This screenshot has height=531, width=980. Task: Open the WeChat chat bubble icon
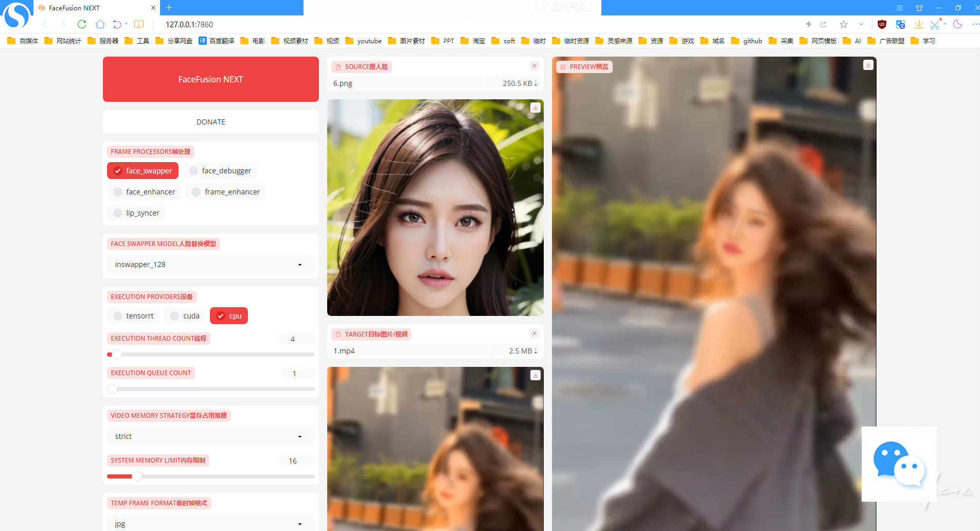click(x=899, y=464)
